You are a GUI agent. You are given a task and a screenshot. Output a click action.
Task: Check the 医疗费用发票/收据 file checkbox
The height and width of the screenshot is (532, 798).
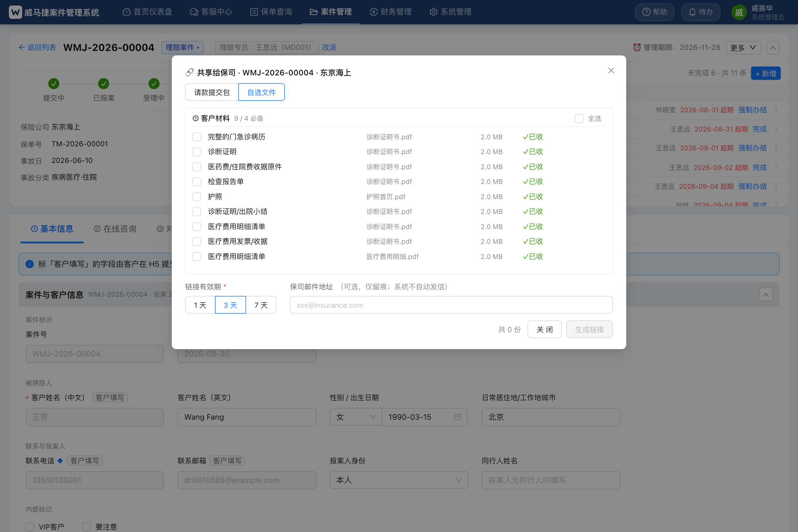(x=197, y=242)
